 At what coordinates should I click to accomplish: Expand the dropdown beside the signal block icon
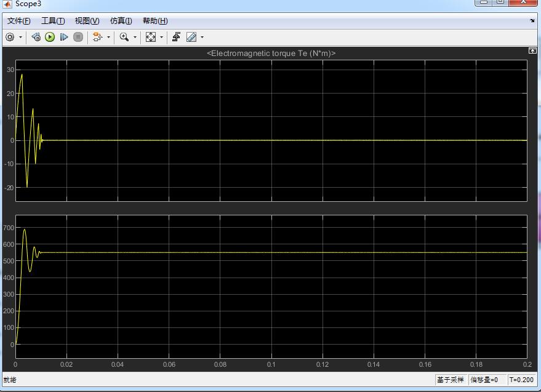click(108, 37)
